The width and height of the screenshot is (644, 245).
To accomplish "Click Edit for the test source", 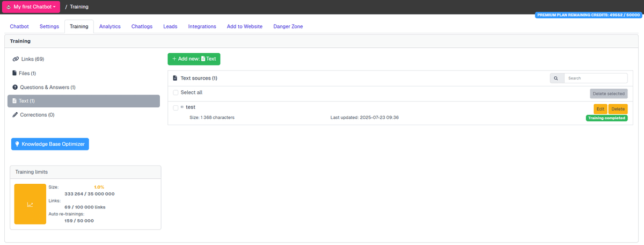I will click(x=600, y=109).
